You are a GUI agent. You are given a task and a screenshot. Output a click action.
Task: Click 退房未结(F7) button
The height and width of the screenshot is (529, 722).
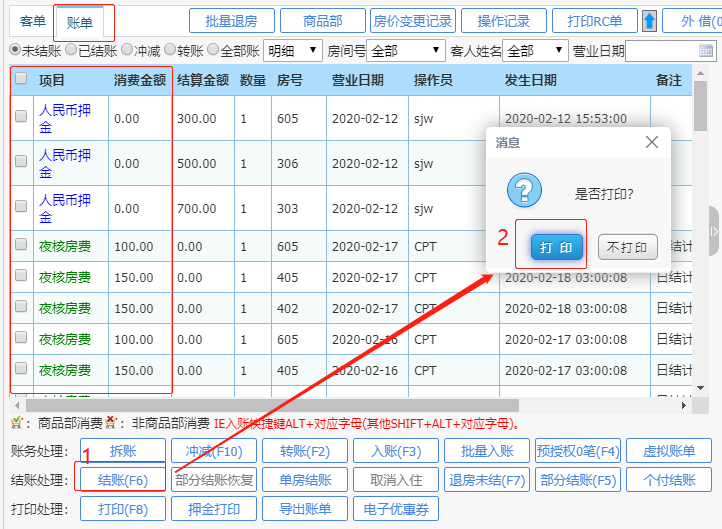coord(487,480)
